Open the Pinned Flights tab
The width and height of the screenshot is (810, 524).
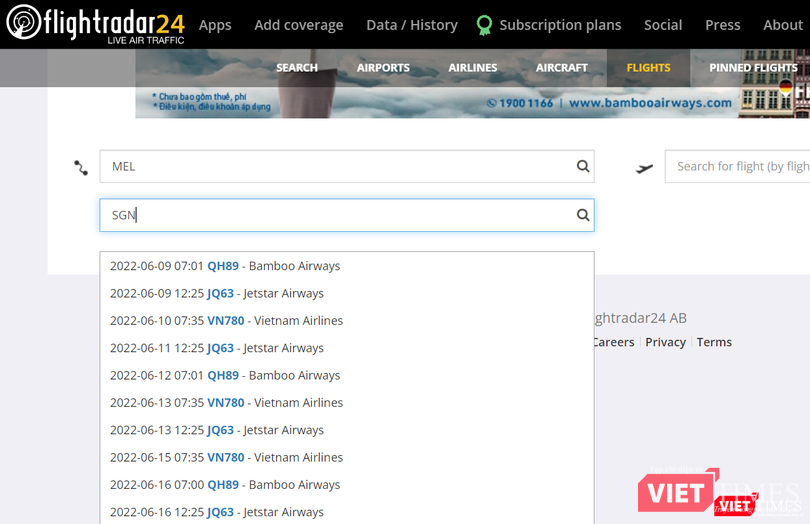click(x=753, y=68)
